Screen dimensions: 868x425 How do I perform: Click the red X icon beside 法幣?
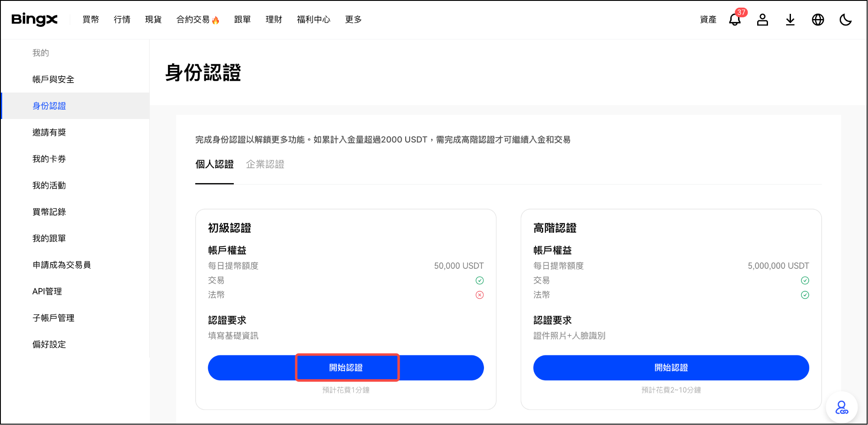[480, 295]
